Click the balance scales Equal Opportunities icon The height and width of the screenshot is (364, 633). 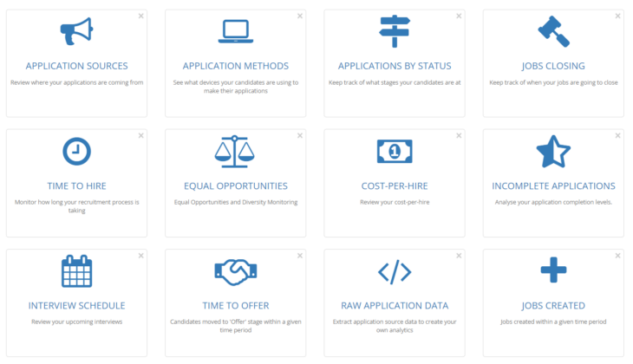point(235,152)
